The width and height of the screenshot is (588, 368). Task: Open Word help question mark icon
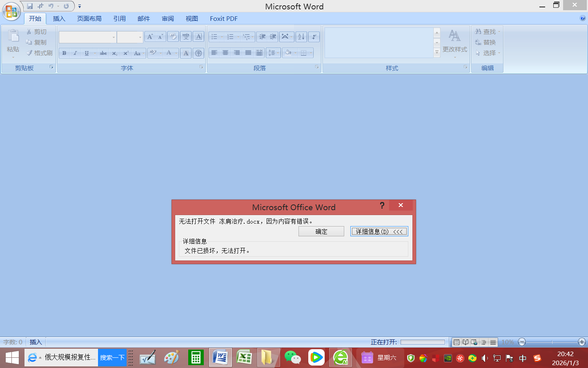pyautogui.click(x=583, y=18)
